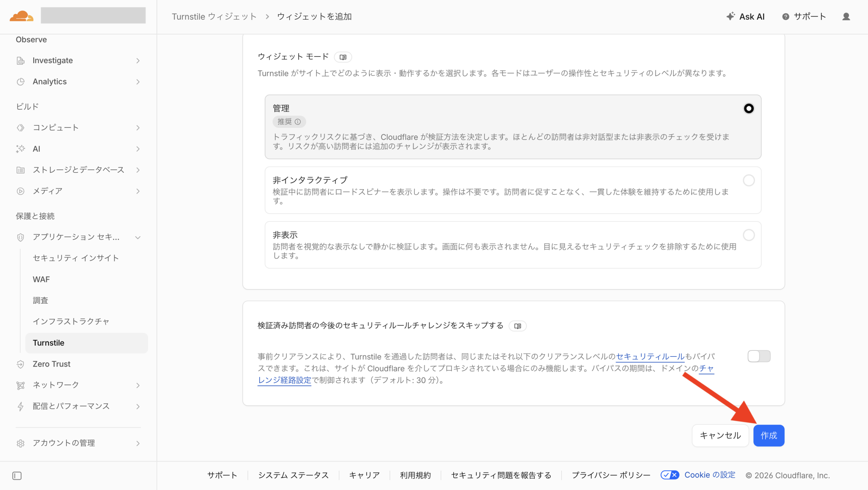
Task: Select the 非インタラクティブ radio button
Action: click(x=749, y=180)
